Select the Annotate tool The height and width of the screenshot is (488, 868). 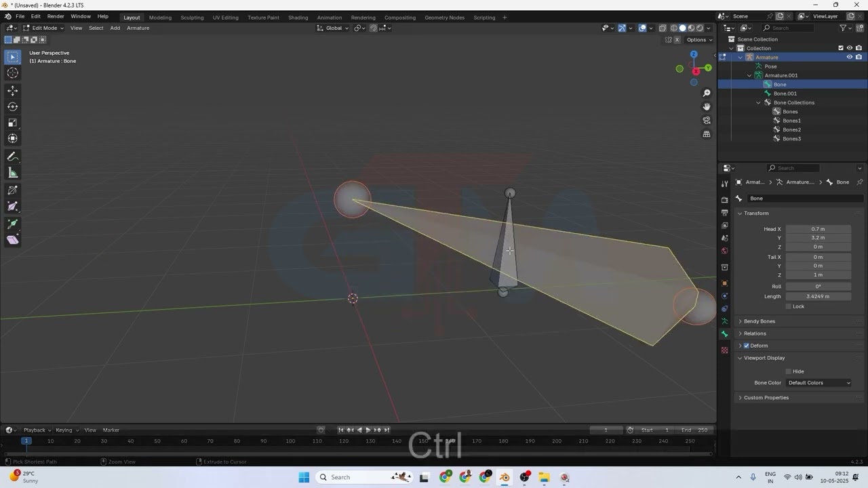[12, 157]
